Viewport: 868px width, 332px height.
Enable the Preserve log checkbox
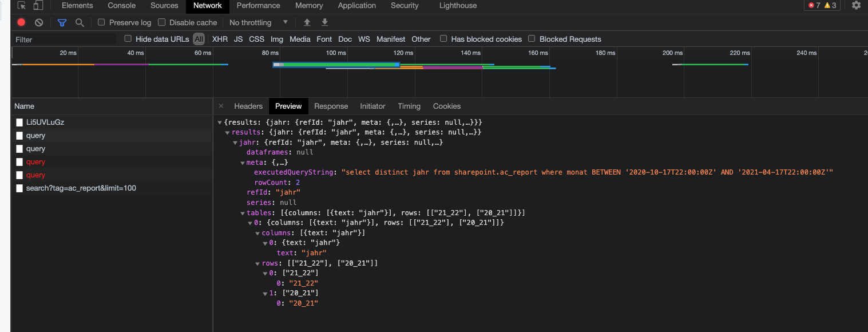tap(101, 22)
